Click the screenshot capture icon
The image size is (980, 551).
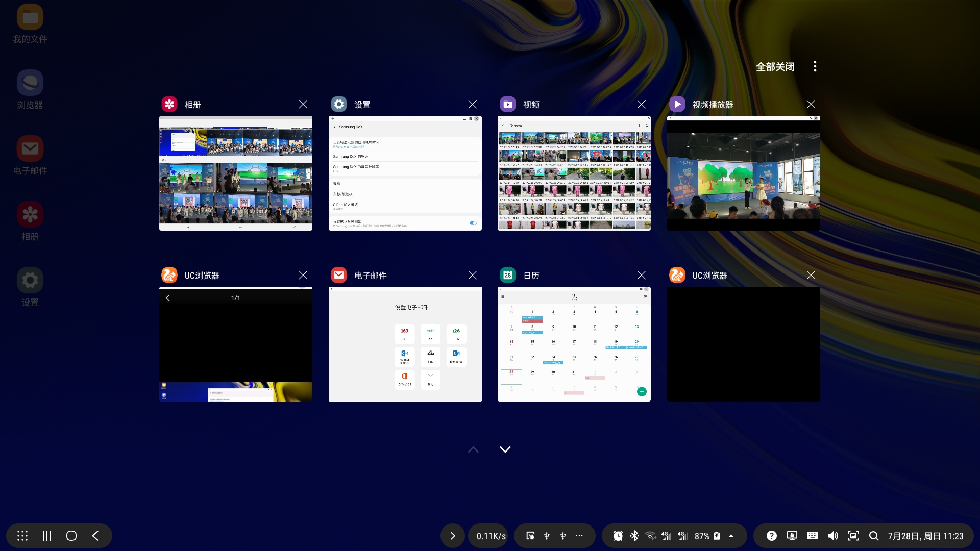[x=853, y=536]
